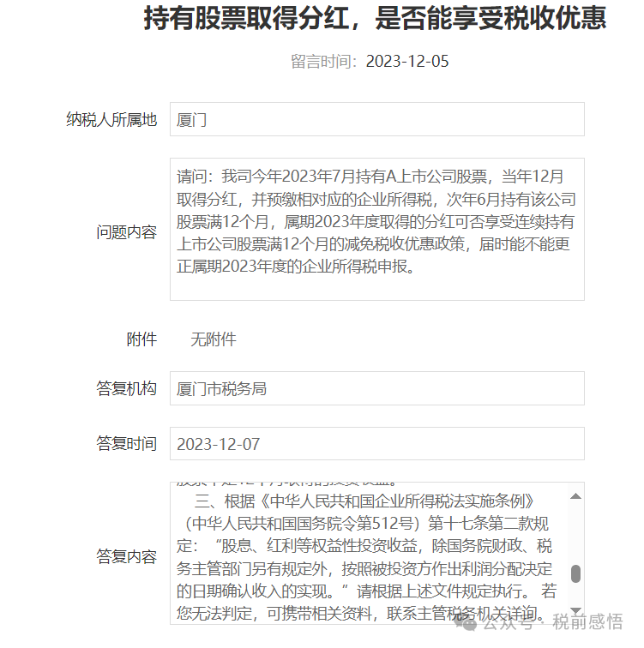Viewport: 644px width, 648px height.
Task: Click the 答复机构 field showing 厦门市税务局
Action: [x=377, y=388]
